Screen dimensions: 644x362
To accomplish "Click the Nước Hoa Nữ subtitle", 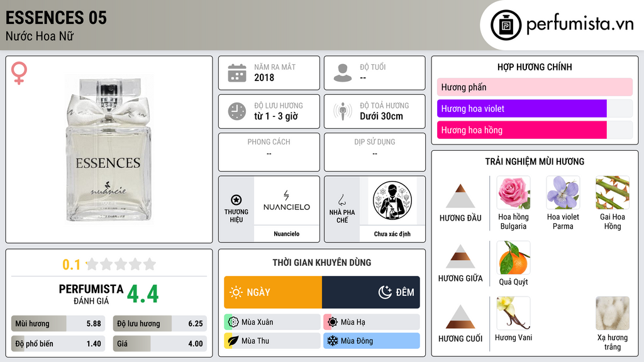I will point(40,36).
